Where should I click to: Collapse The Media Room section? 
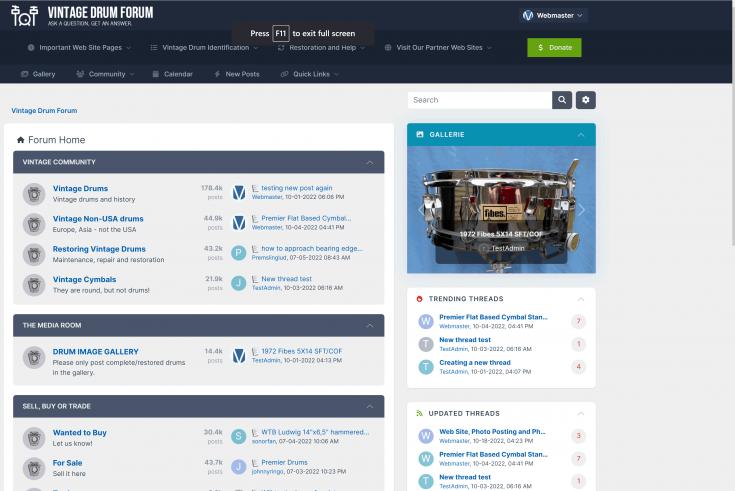369,325
